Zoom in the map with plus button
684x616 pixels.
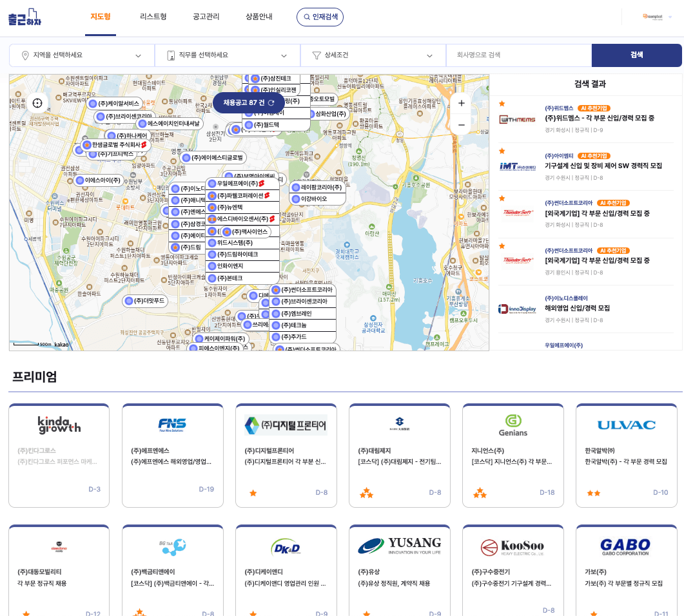(462, 103)
